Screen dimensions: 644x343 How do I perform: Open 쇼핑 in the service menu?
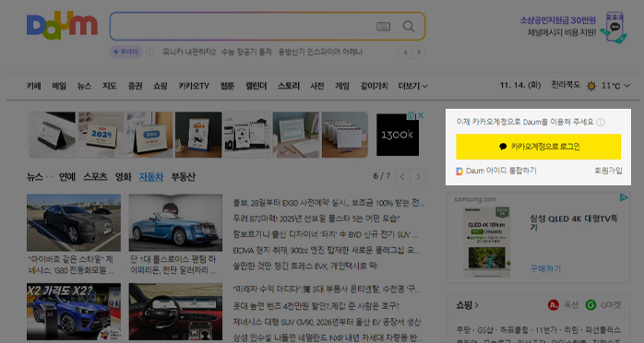point(161,86)
